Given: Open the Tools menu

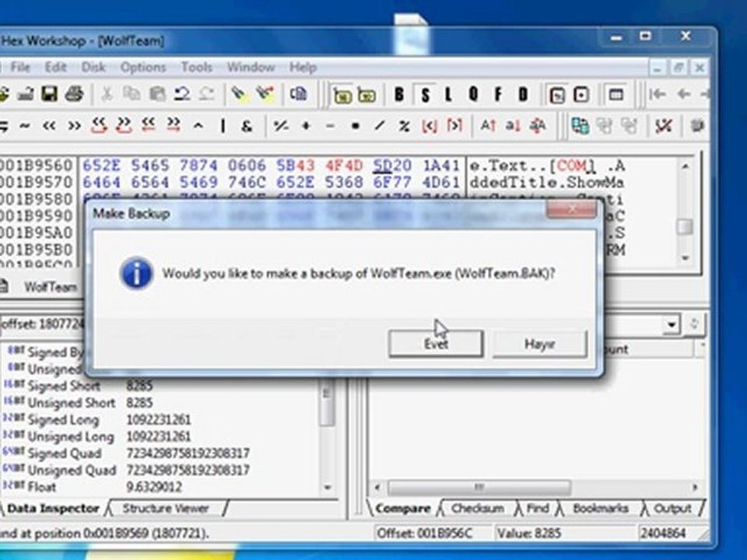Looking at the screenshot, I should (x=196, y=67).
